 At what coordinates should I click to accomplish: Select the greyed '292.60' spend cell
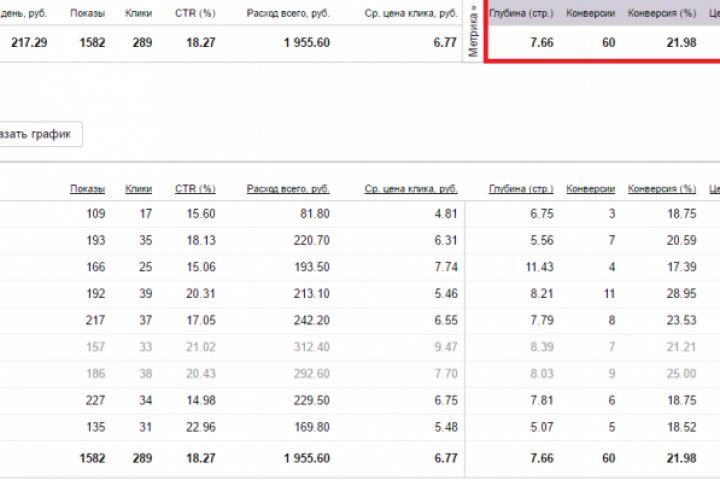[x=312, y=373]
